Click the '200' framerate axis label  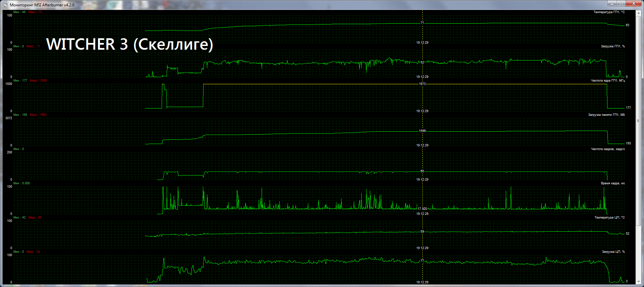(9, 152)
